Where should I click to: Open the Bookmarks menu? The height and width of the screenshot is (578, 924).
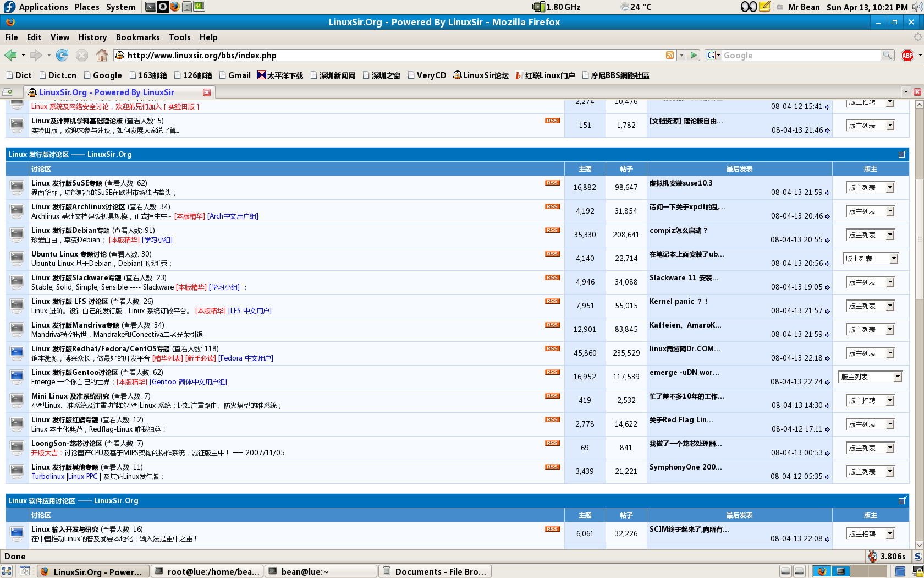pos(137,37)
